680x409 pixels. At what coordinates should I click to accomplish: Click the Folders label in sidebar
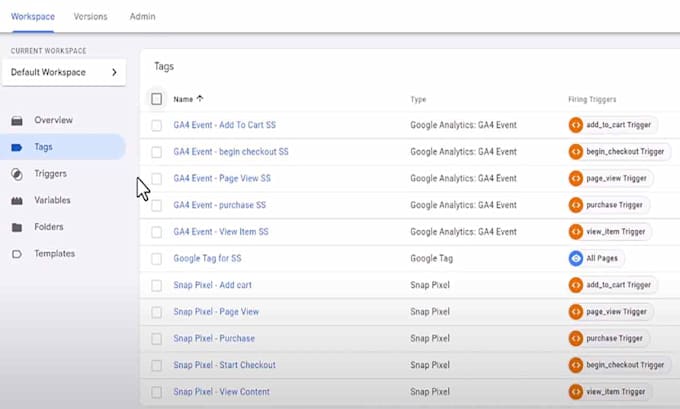[49, 227]
